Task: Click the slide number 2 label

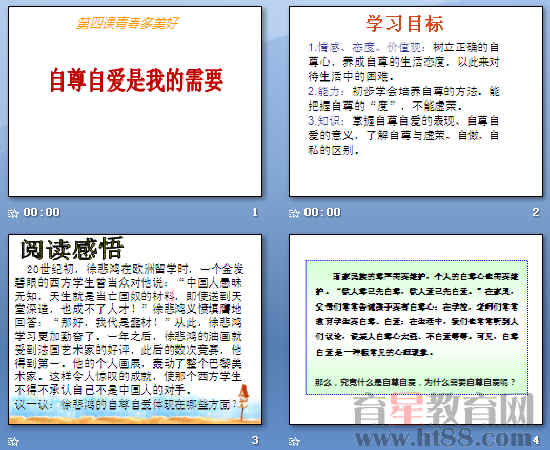Action: pos(536,212)
